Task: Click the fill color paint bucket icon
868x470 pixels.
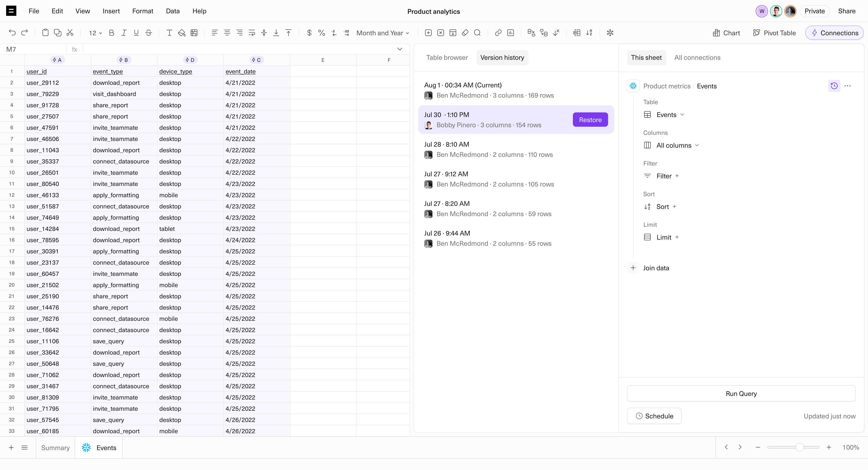Action: pos(182,33)
